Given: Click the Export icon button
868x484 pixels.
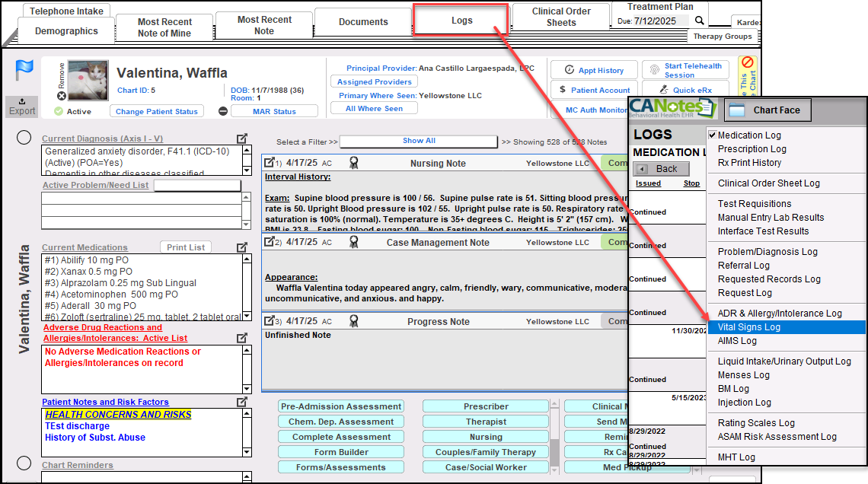Looking at the screenshot, I should [x=22, y=107].
